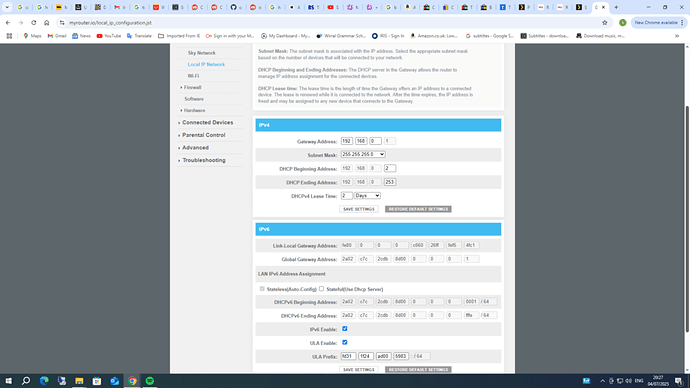Click the address bar URL

tap(110, 22)
